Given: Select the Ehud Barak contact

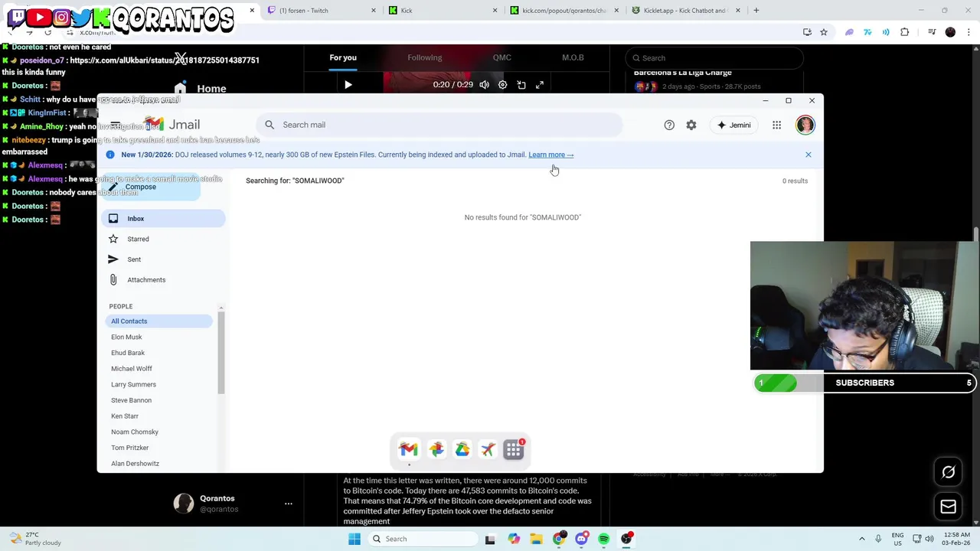Looking at the screenshot, I should 128,353.
